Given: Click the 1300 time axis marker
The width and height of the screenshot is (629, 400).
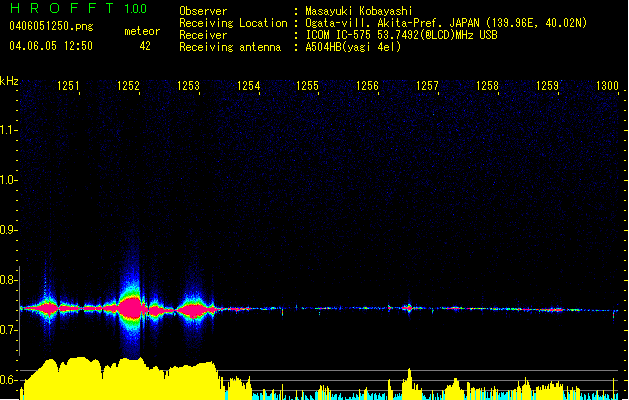Looking at the screenshot, I should pos(607,85).
